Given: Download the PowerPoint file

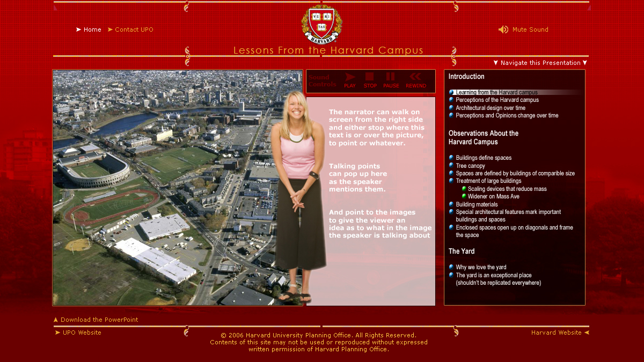Looking at the screenshot, I should [x=99, y=320].
